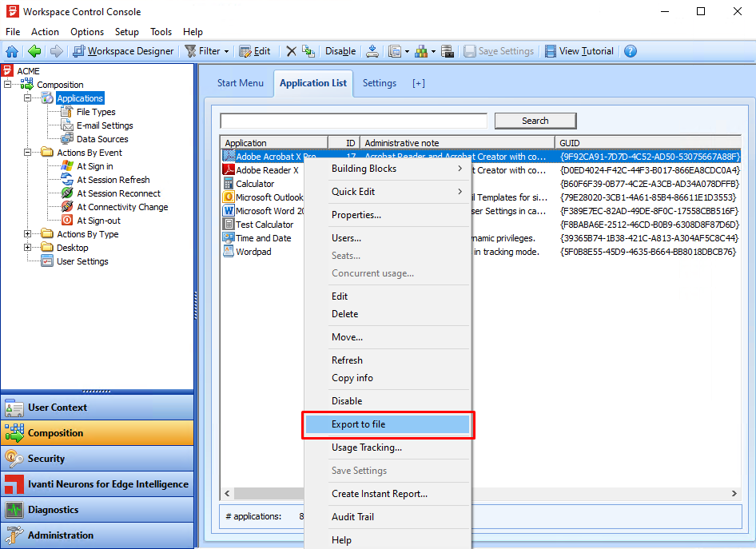Click the application search text field
756x549 pixels.
353,121
